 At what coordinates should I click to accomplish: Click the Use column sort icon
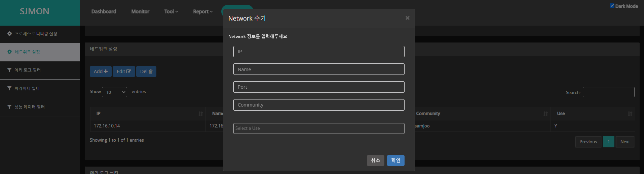[x=630, y=114]
